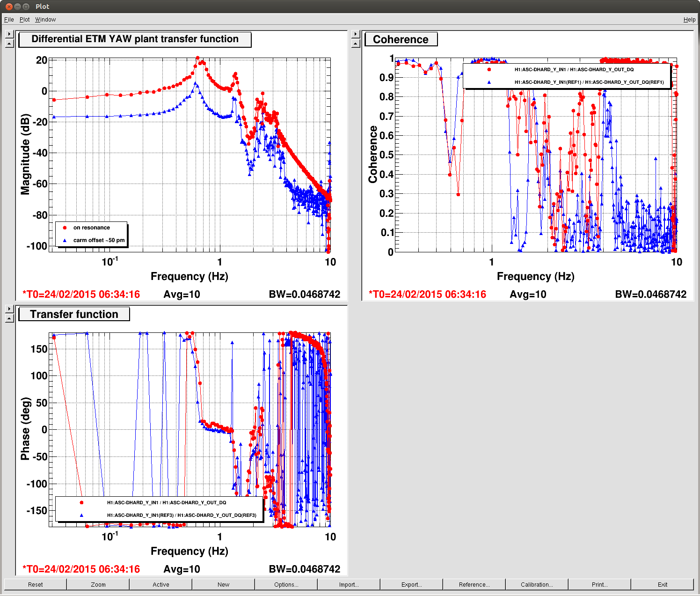Open the Calibration... dialog
Image resolution: width=700 pixels, height=596 pixels.
coord(537,584)
